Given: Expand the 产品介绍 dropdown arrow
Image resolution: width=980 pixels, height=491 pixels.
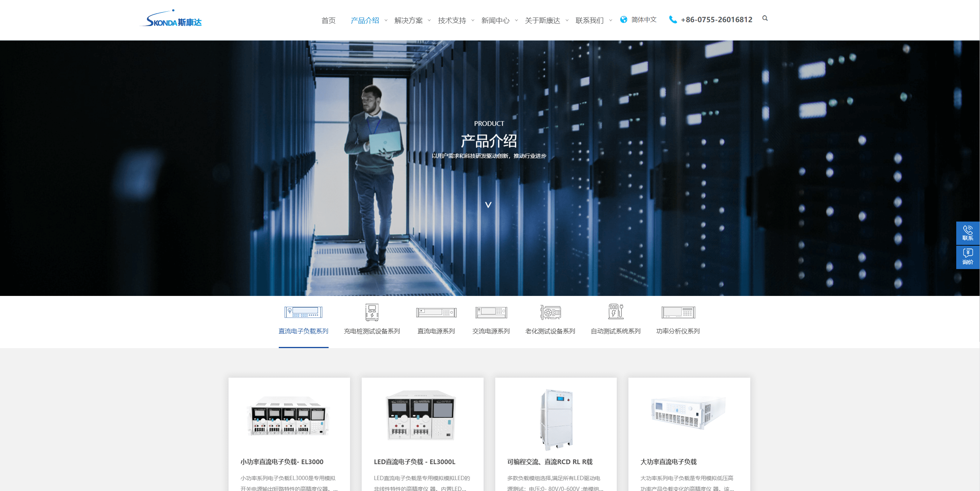Looking at the screenshot, I should tap(386, 21).
